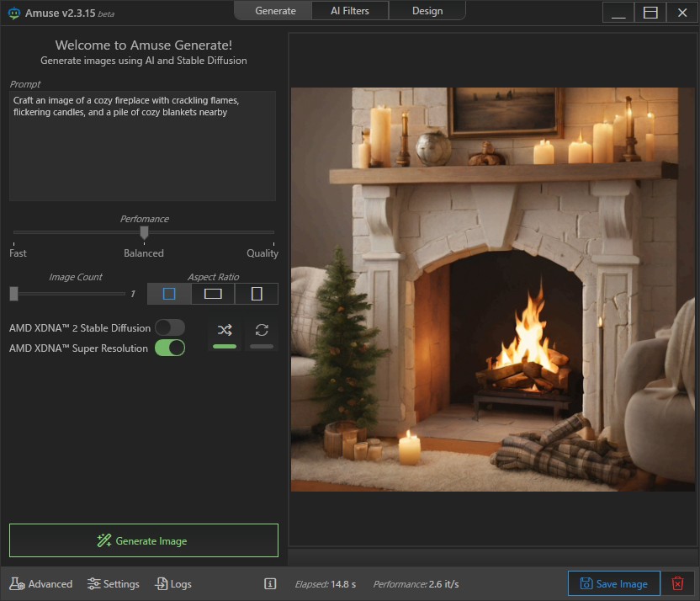The width and height of the screenshot is (700, 601).
Task: Click the Performance slider handle at Balanced
Action: (x=144, y=232)
